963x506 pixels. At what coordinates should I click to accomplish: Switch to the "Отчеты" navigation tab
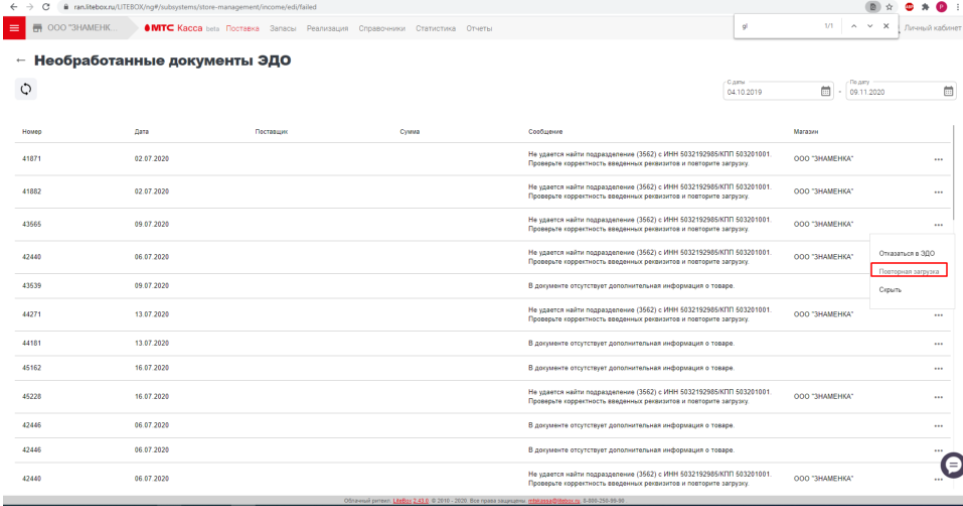coord(478,27)
